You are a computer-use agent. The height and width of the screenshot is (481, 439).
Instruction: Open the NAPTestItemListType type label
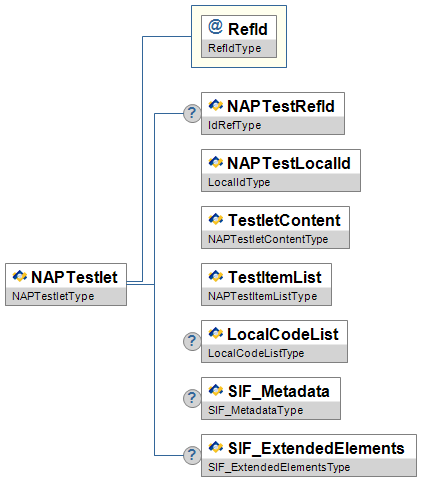click(262, 296)
